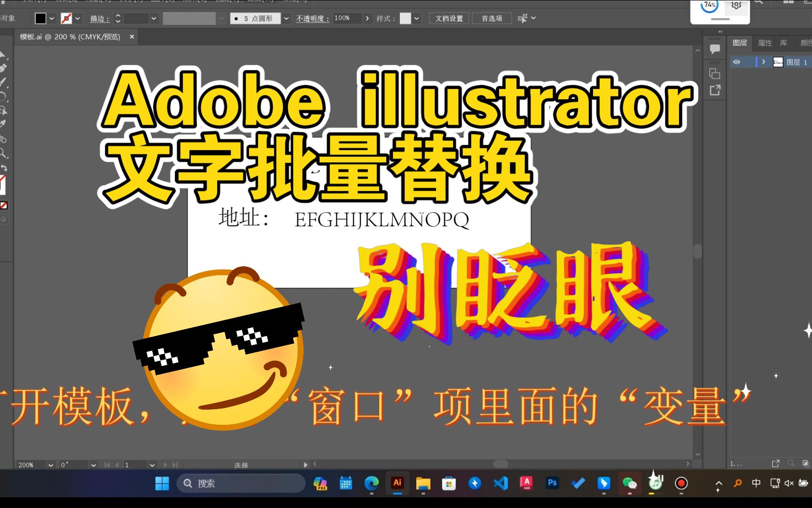Viewport: 812px width, 508px height.
Task: Click the 中 input method toggle in system tray
Action: (756, 484)
